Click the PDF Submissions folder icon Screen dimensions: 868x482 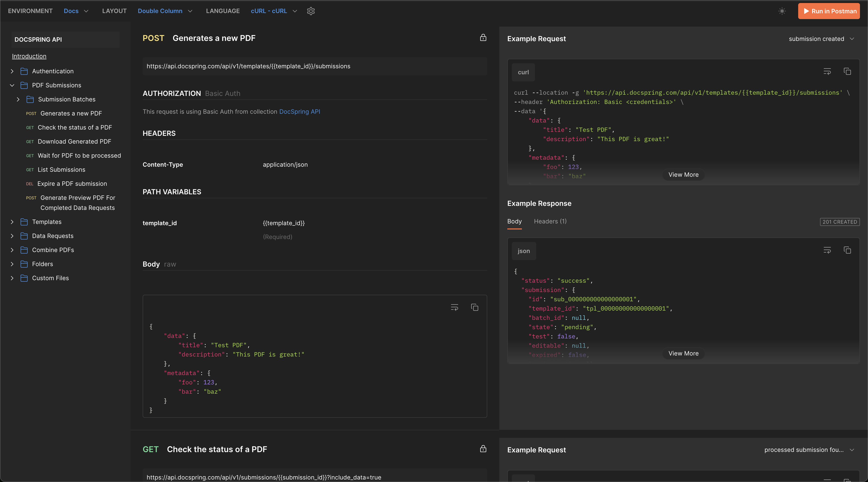pos(24,86)
